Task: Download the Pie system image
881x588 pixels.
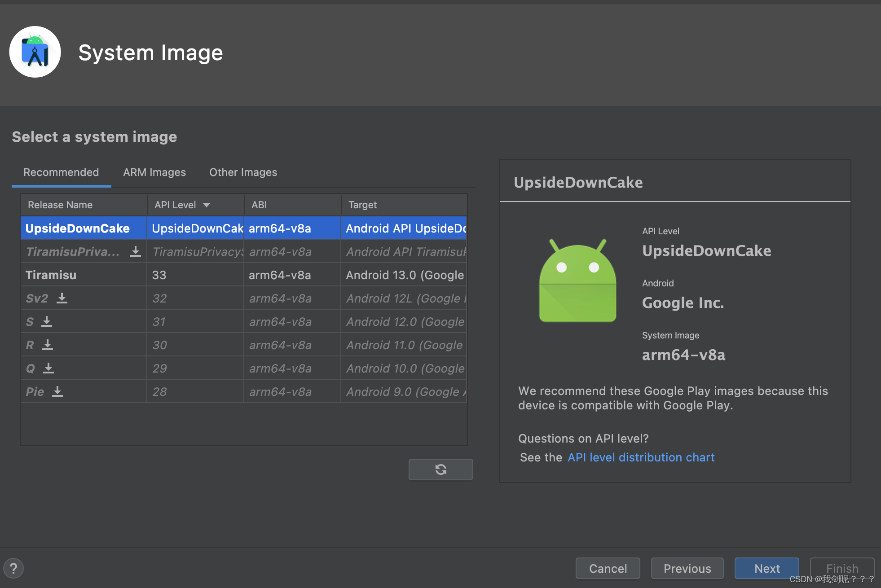Action: pyautogui.click(x=57, y=392)
